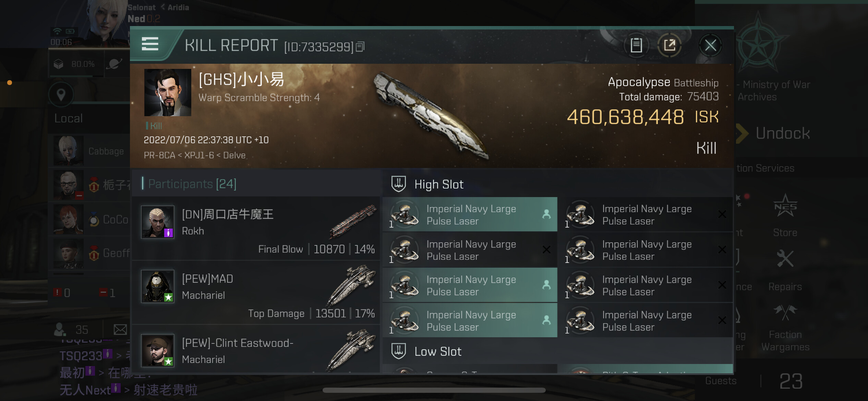Close the Kill Report window
Viewport: 868px width, 401px height.
pyautogui.click(x=710, y=45)
